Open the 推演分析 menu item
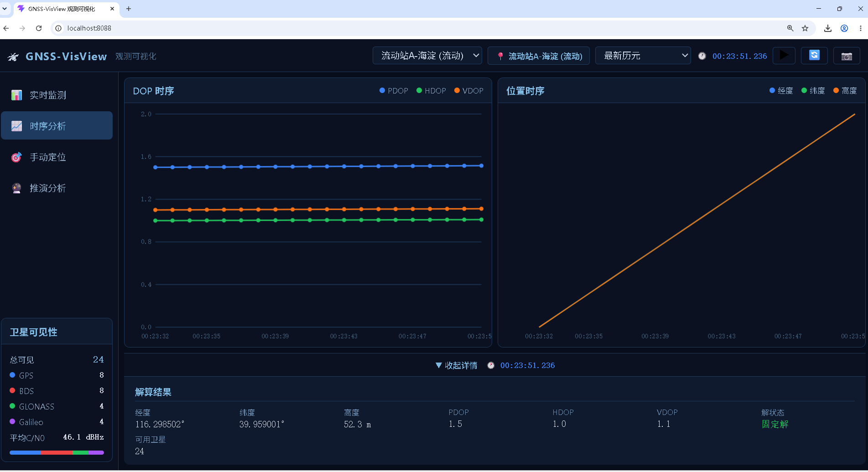Viewport: 868px width, 472px height. pyautogui.click(x=57, y=188)
